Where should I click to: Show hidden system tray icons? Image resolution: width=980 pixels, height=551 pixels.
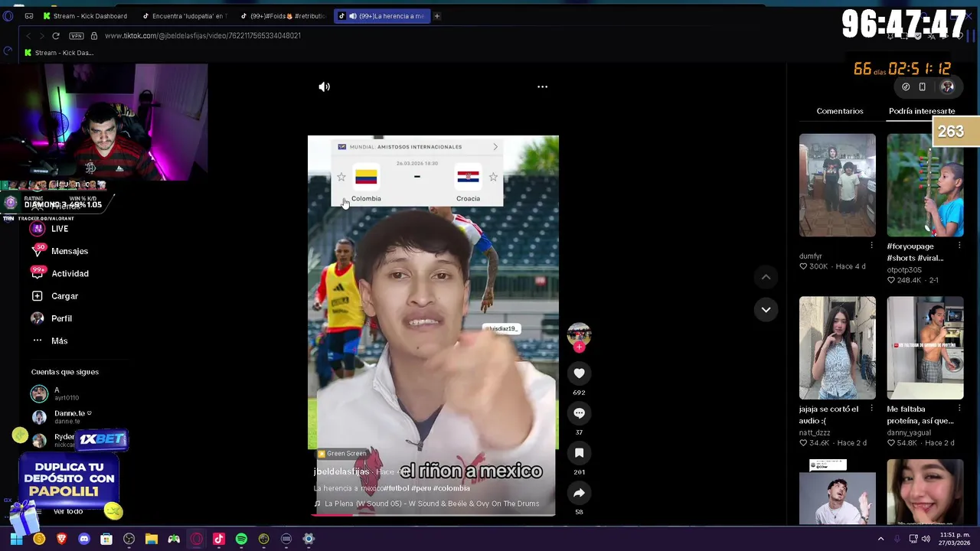point(880,539)
